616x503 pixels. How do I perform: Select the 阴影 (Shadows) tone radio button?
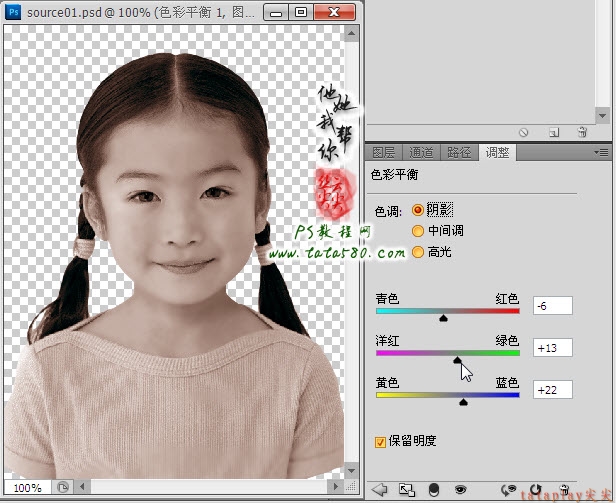tap(418, 210)
